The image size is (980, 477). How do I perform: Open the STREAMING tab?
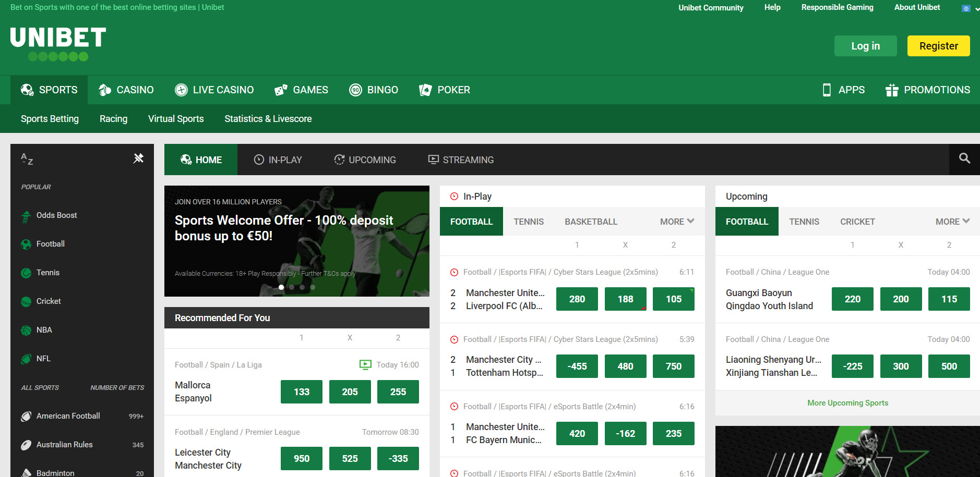461,160
